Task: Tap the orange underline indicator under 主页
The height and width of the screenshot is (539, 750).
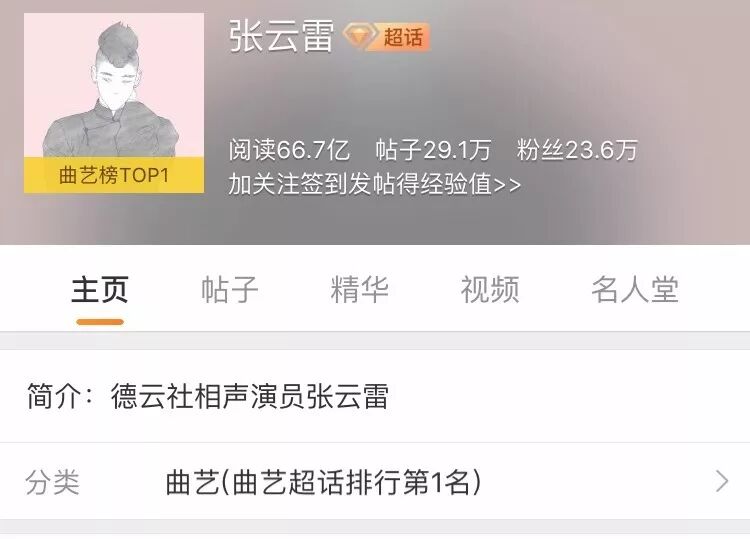Action: coord(99,322)
